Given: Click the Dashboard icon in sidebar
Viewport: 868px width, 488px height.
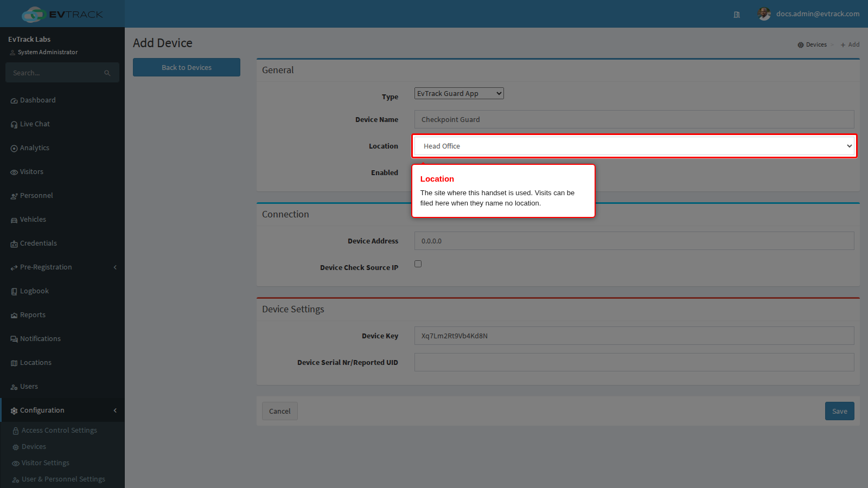Looking at the screenshot, I should [x=14, y=101].
